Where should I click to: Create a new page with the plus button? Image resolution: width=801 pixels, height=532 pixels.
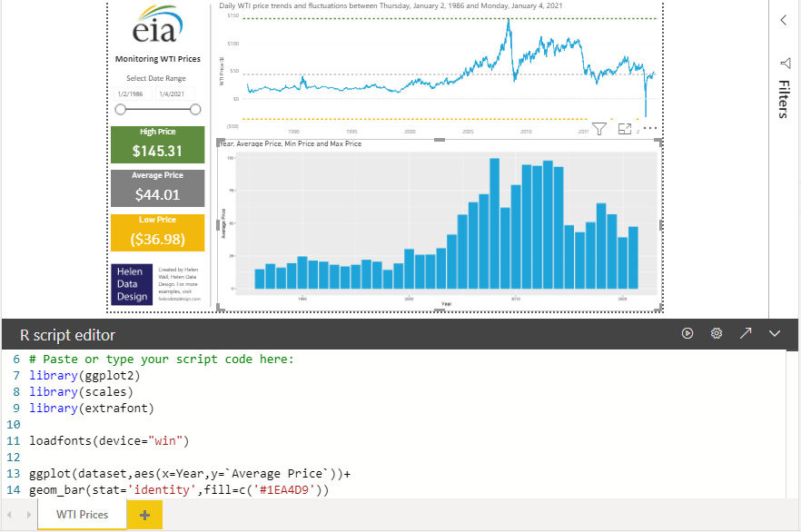[x=143, y=514]
